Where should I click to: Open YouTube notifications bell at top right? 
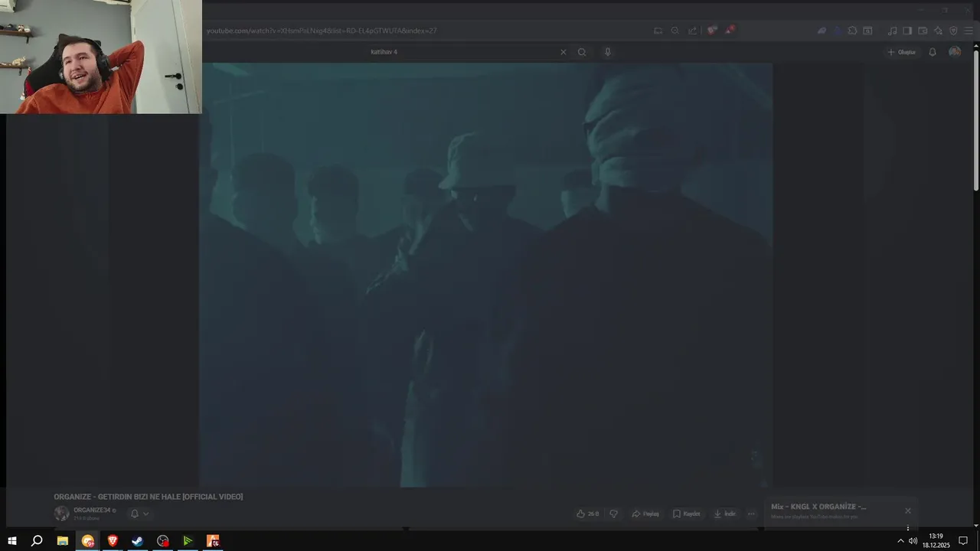(933, 52)
